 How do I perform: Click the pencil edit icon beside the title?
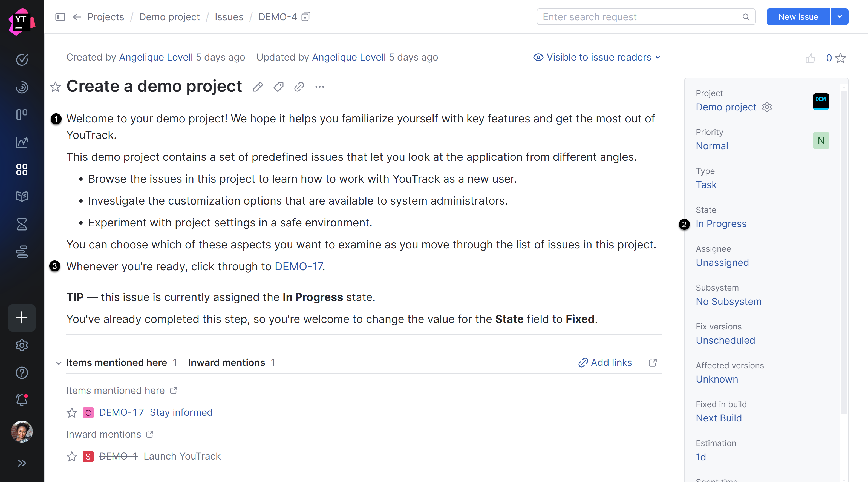tap(258, 87)
